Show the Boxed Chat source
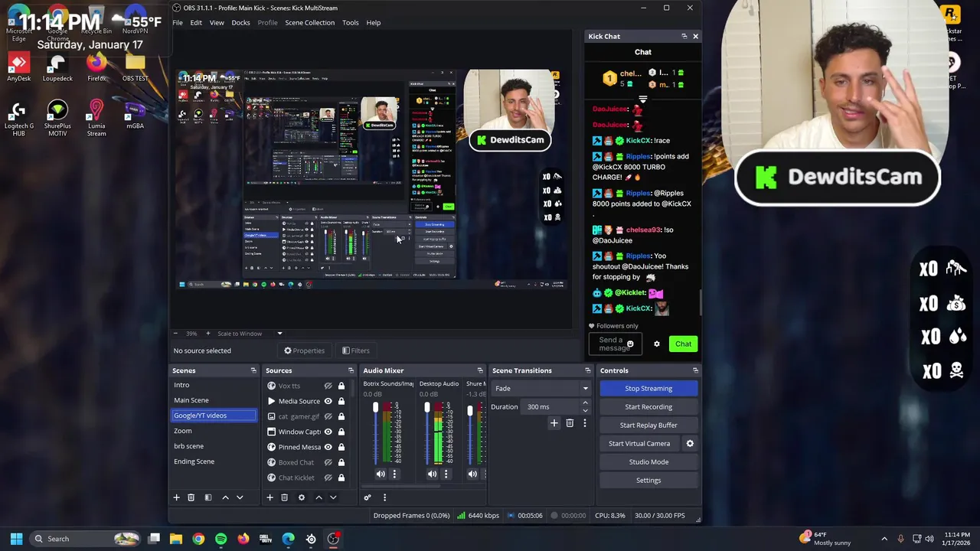The width and height of the screenshot is (980, 551). click(328, 462)
